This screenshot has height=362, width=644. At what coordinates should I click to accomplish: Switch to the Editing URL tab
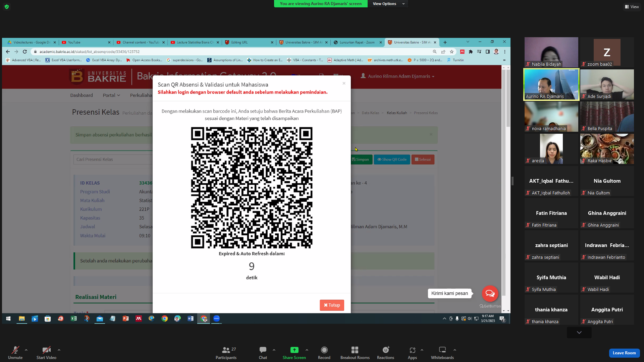249,42
